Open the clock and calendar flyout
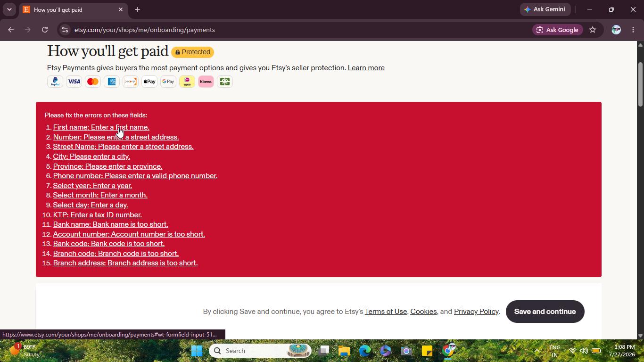The height and width of the screenshot is (362, 644). (x=621, y=351)
